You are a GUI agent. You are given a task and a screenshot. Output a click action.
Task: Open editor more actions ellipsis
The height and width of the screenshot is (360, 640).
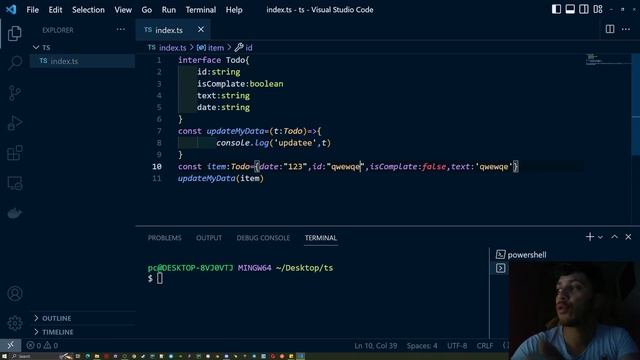(x=626, y=29)
